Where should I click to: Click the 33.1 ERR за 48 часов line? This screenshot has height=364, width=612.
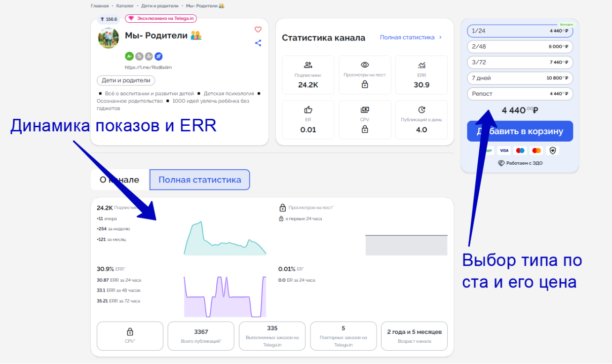click(x=118, y=290)
